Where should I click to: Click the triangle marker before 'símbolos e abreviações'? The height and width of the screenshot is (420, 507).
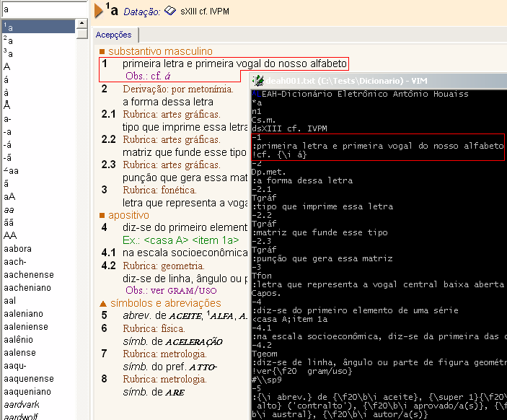coord(102,304)
